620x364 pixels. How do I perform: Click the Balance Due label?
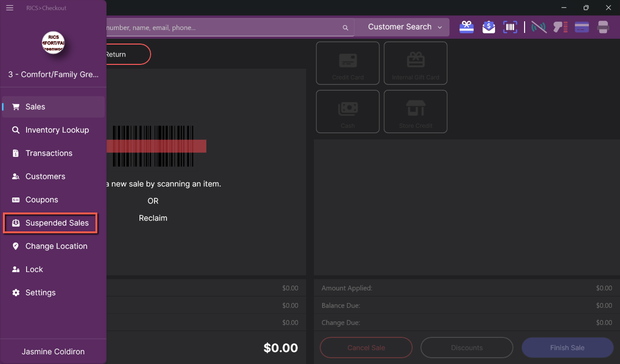(341, 305)
